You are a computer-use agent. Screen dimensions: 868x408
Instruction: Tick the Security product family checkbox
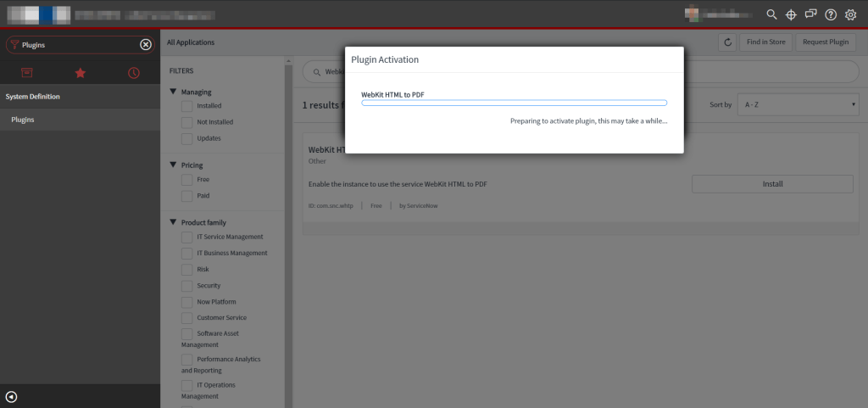(187, 286)
